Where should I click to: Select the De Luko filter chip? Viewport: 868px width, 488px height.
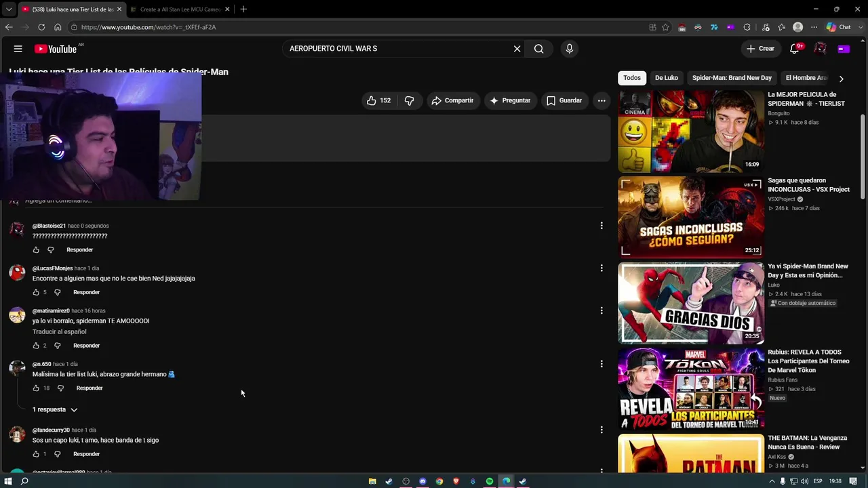pos(667,78)
